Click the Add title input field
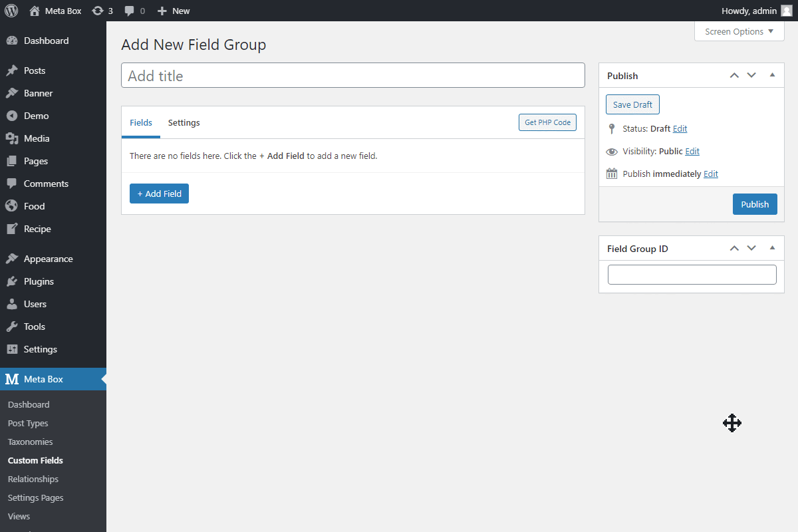798x532 pixels. (x=352, y=75)
